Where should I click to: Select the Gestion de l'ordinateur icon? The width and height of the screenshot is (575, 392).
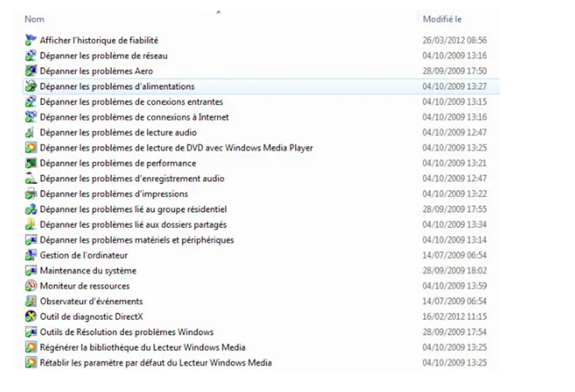[x=31, y=255]
